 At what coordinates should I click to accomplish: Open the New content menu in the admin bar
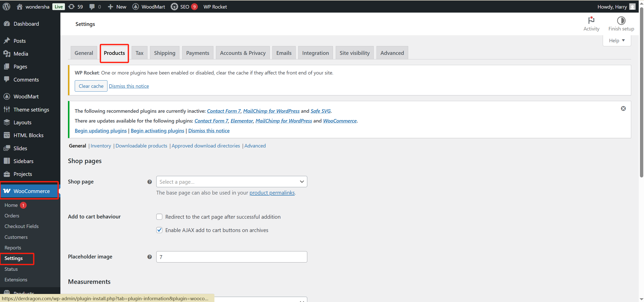point(117,7)
